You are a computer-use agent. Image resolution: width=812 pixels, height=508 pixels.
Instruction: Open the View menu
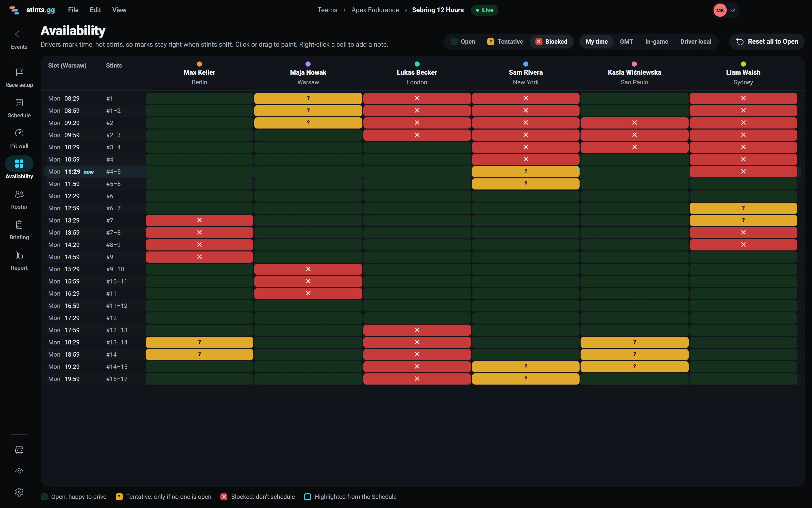pyautogui.click(x=119, y=10)
